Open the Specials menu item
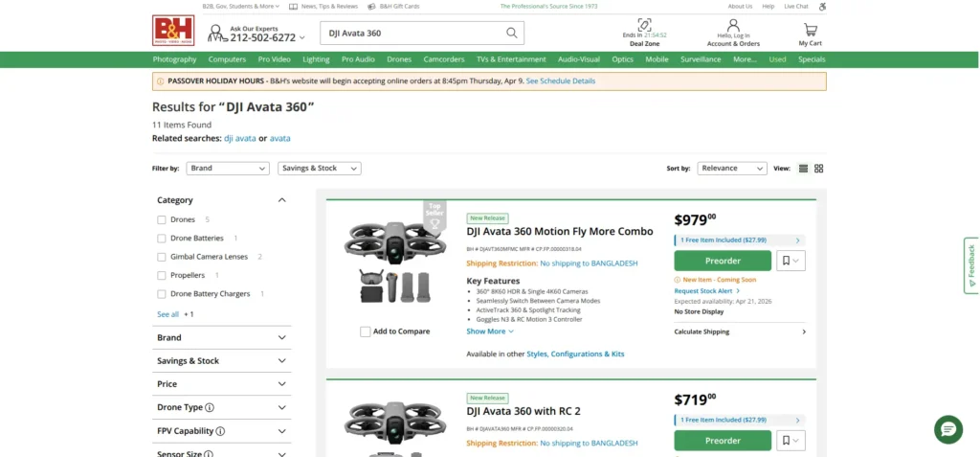 [x=812, y=59]
